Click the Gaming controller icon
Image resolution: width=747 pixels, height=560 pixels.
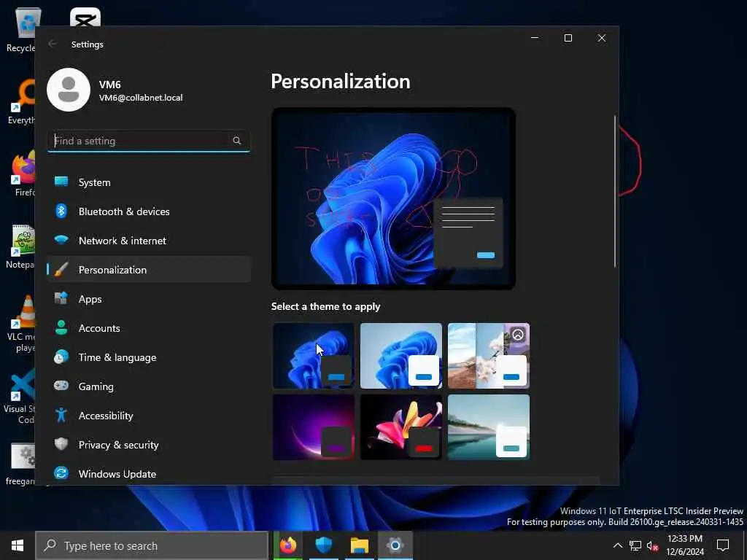61,386
